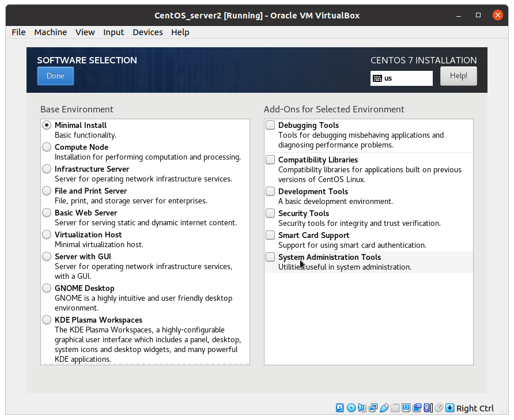The width and height of the screenshot is (514, 420).
Task: Click the us keyboard layout field
Action: click(402, 78)
